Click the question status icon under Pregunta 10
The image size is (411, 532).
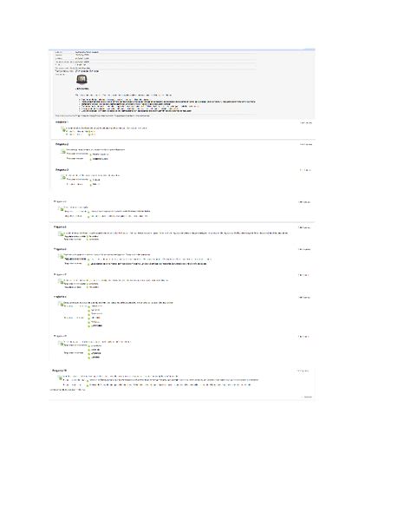point(60,378)
